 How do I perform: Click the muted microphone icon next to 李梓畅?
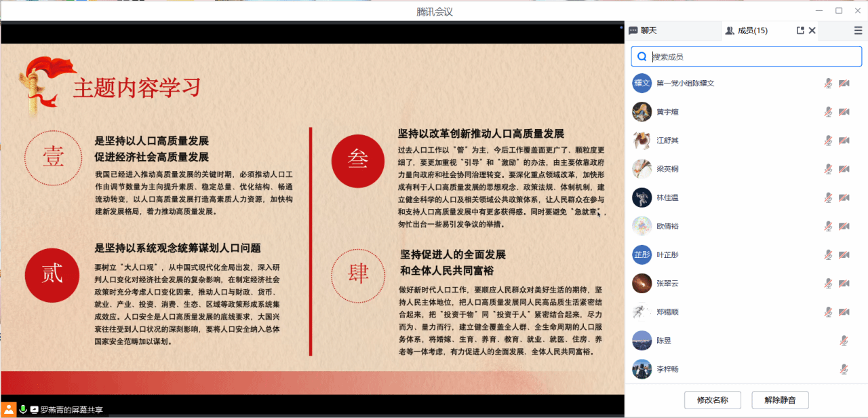tap(844, 369)
